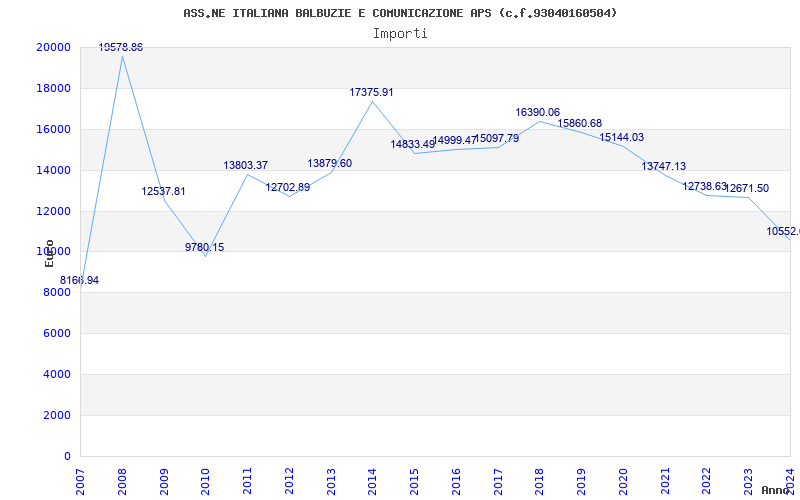Viewport: 800px width, 500px height.
Task: Select the 17375.91 data label
Action: point(371,92)
